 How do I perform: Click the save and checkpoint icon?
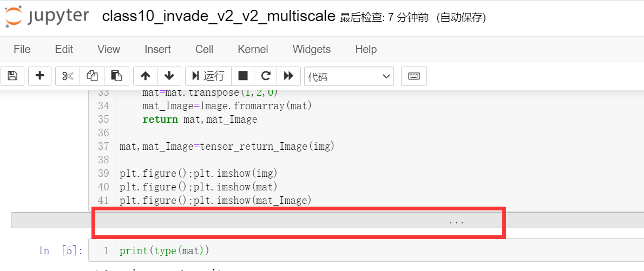coord(12,76)
